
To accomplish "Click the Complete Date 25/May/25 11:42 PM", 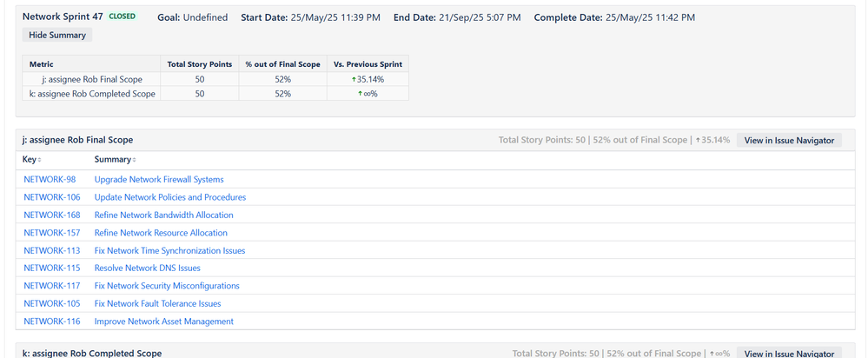I will point(614,17).
